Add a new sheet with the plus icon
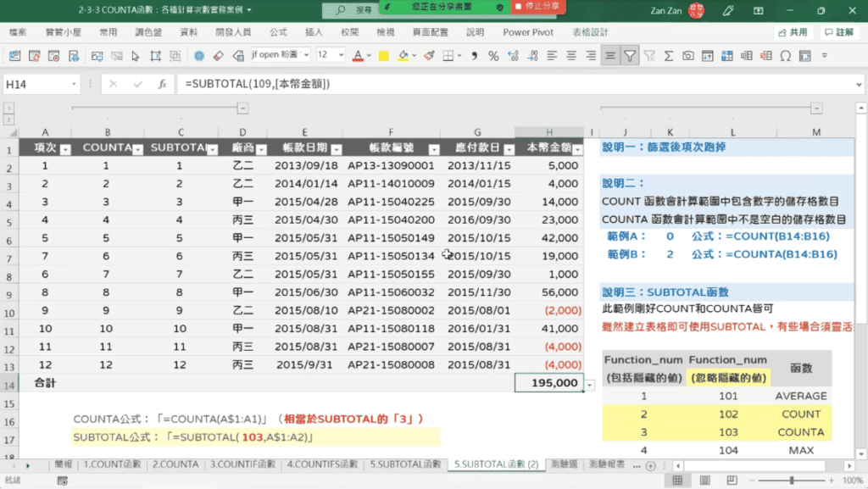This screenshot has width=868, height=489. (x=651, y=466)
